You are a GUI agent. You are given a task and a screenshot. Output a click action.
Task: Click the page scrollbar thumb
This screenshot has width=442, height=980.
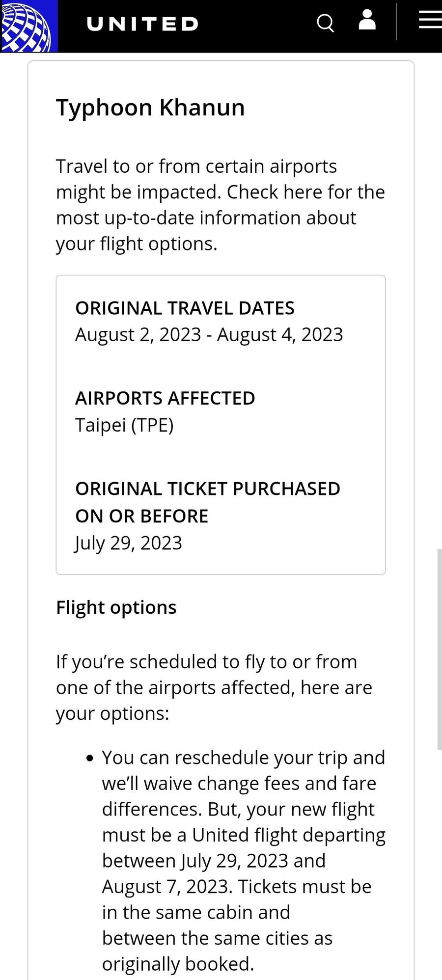tap(440, 649)
